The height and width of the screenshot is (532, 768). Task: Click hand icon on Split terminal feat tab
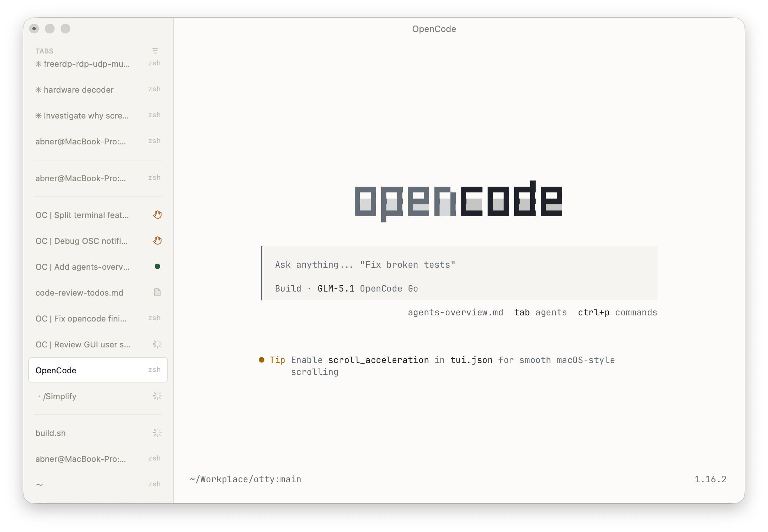tap(157, 215)
